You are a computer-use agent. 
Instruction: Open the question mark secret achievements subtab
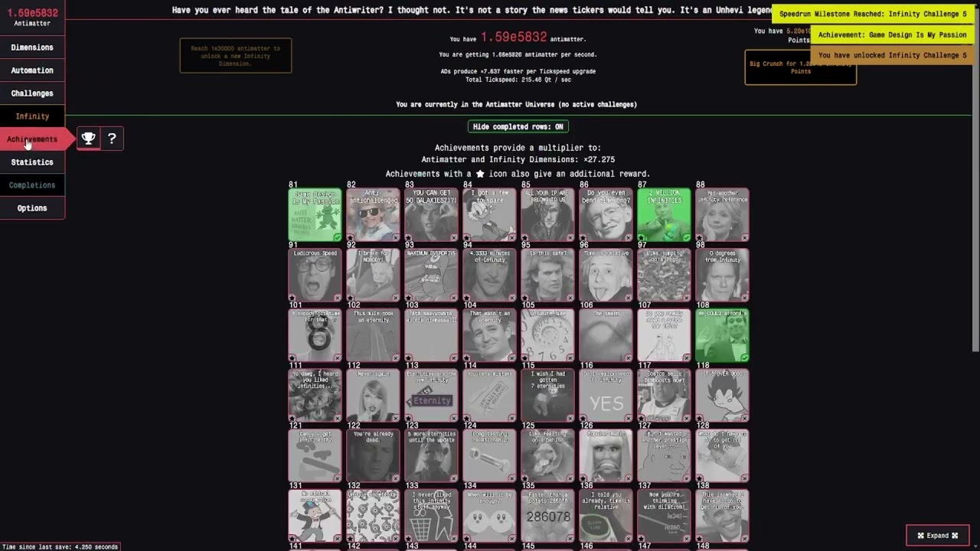112,139
